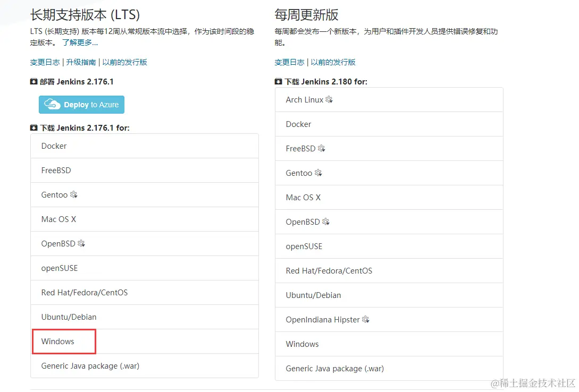Screen dimensions: 579x392
Task: Download Windows build from weekly 2.180 list
Action: tap(389, 344)
